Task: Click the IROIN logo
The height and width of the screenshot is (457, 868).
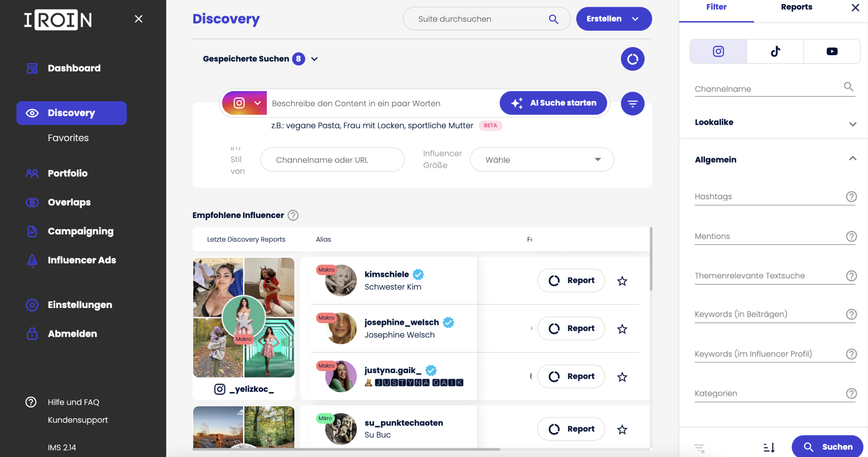Action: pos(58,20)
